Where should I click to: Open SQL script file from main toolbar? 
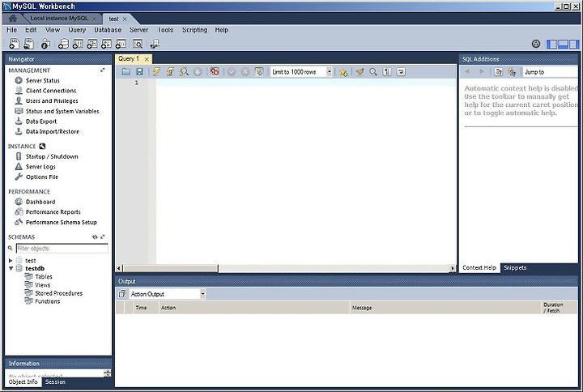click(x=28, y=44)
